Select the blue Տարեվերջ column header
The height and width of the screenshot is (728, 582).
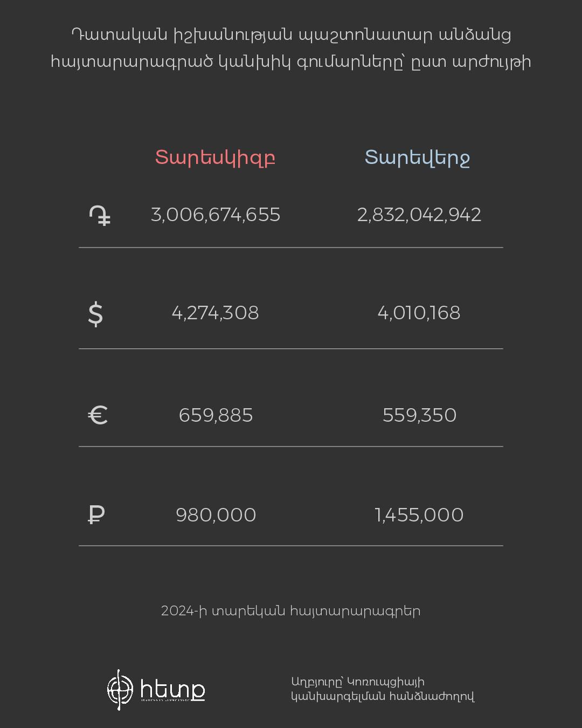tap(417, 157)
